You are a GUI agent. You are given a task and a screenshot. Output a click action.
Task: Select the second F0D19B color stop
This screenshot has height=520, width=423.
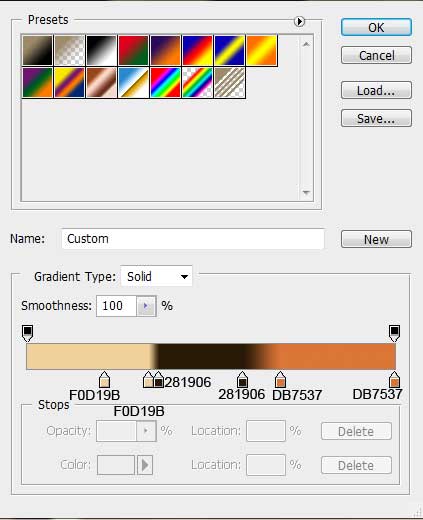(x=148, y=380)
